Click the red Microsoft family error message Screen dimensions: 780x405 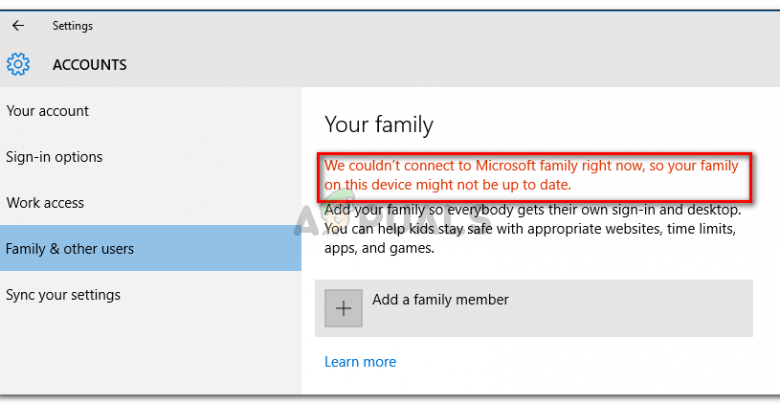(531, 175)
